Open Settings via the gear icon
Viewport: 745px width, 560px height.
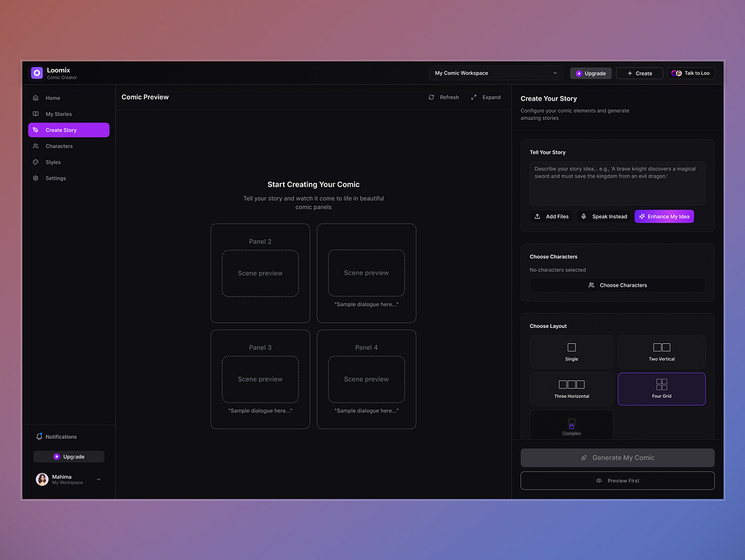point(36,177)
